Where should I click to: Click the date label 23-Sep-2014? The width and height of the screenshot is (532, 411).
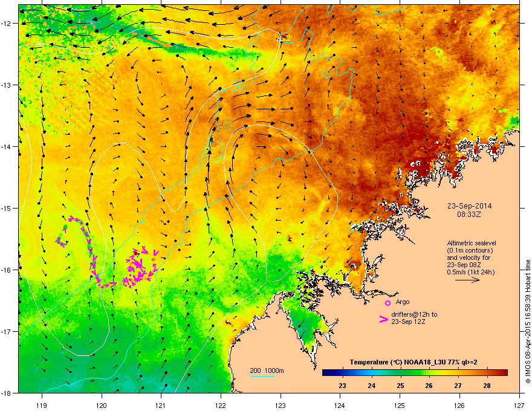tap(469, 206)
